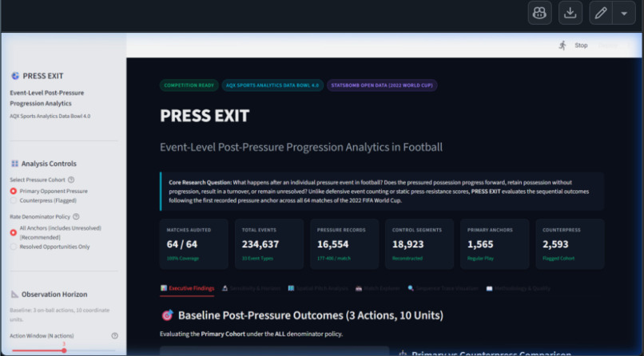Click the stadium icon on Match Explorer tab
Viewport: 644px width, 356px height.
click(359, 288)
